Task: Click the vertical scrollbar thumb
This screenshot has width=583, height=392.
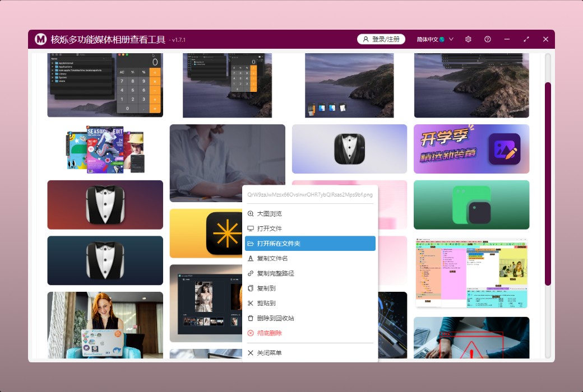Action: [548, 184]
